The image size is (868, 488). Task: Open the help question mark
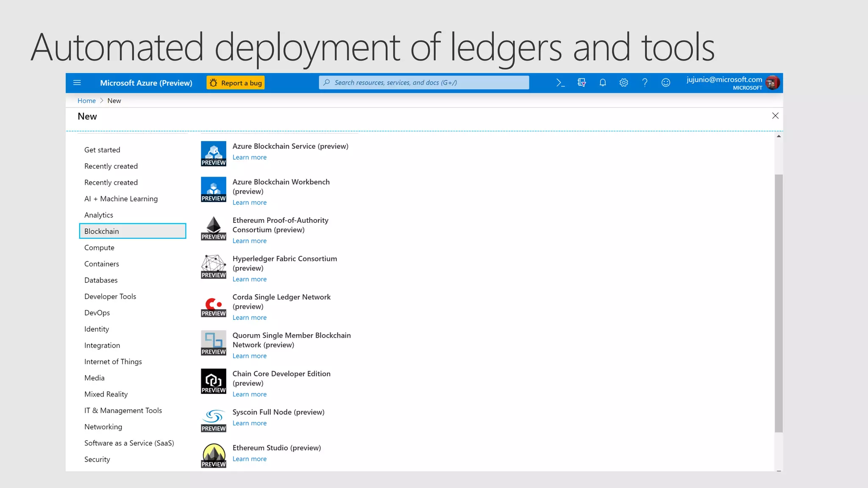(x=645, y=83)
